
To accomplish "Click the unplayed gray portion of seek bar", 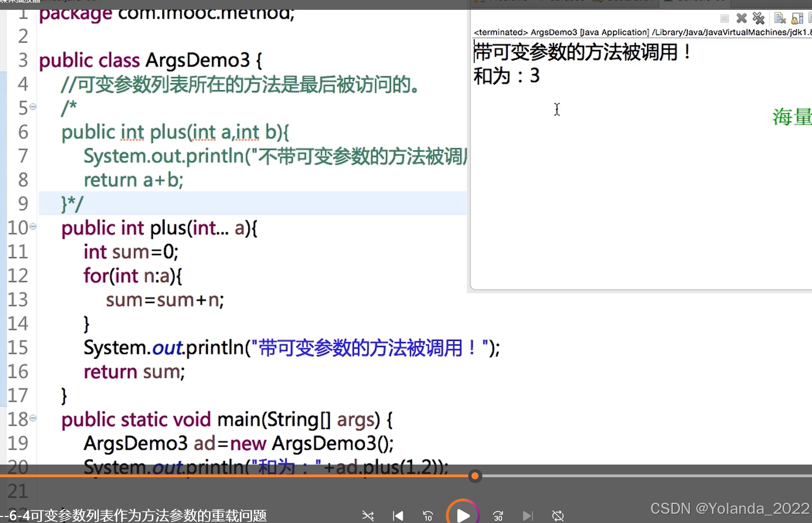I will (x=646, y=476).
